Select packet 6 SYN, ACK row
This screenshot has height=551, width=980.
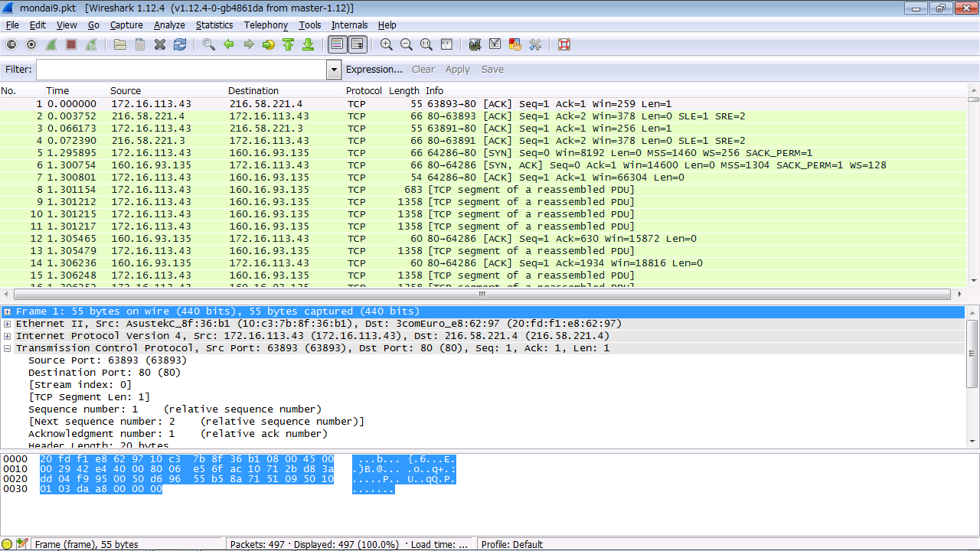point(483,165)
